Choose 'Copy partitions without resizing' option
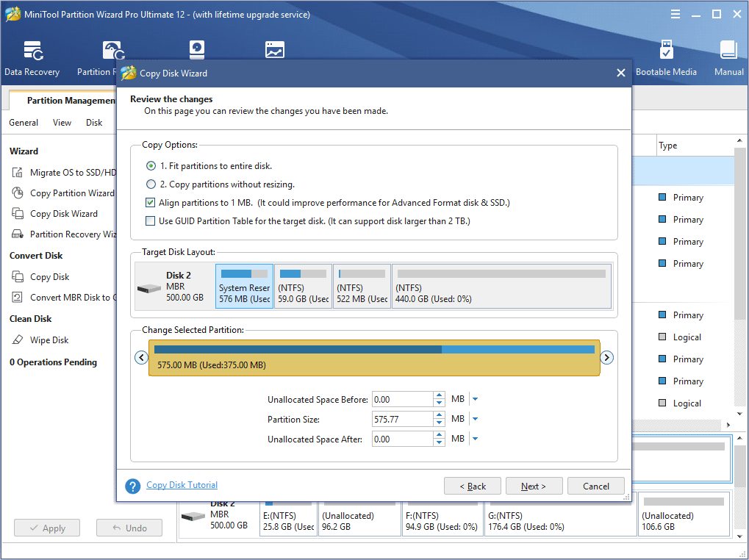The height and width of the screenshot is (560, 749). 151,184
